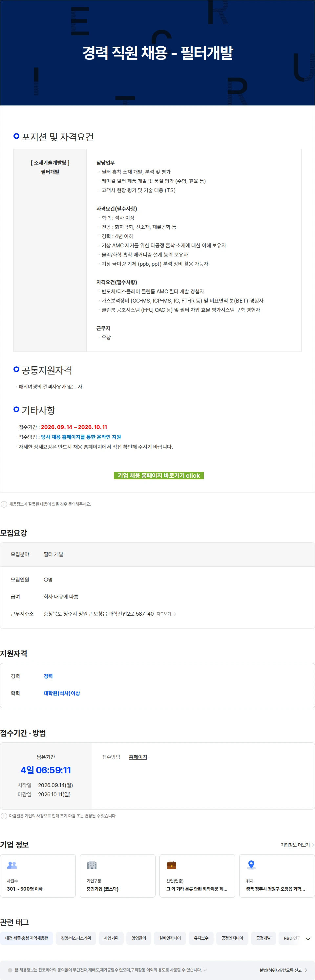Click the map pin icon in 위치 card
This screenshot has width=315, height=980.
(x=251, y=865)
